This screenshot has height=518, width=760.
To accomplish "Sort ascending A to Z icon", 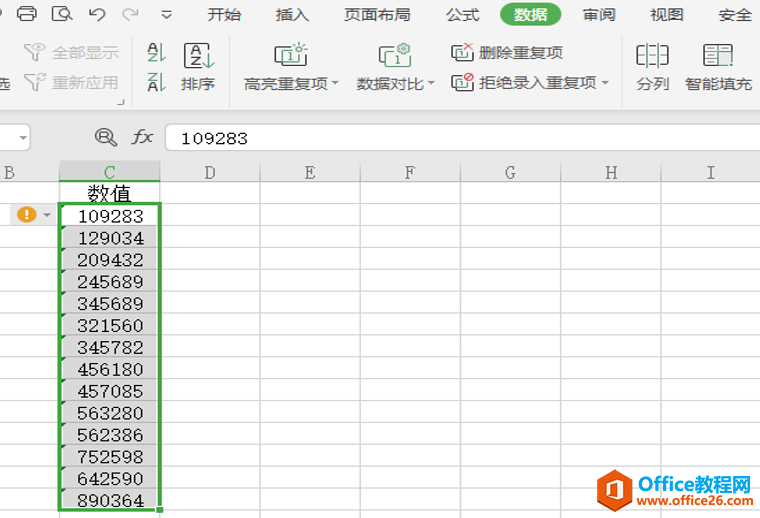I will 156,52.
